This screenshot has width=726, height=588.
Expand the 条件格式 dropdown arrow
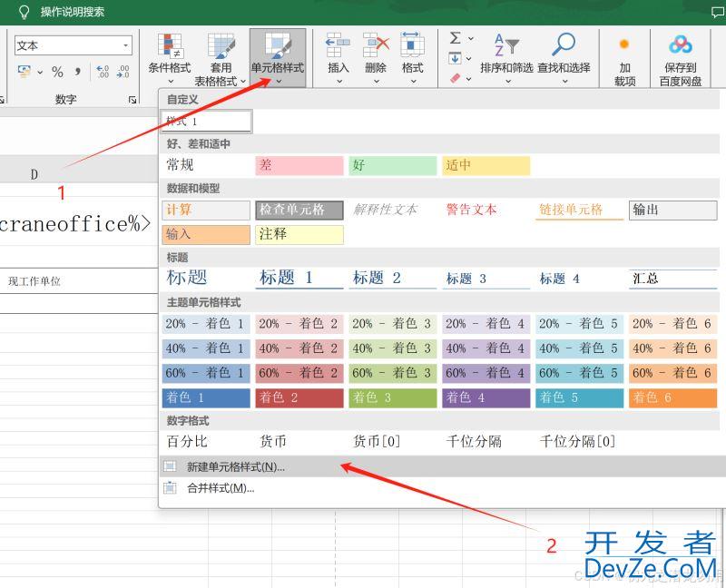[x=170, y=82]
